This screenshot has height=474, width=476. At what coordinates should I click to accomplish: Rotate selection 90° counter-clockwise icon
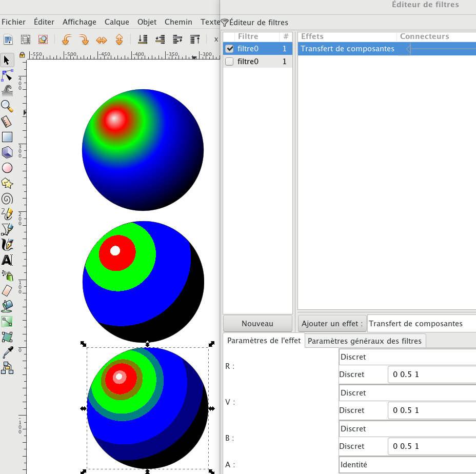click(x=66, y=39)
